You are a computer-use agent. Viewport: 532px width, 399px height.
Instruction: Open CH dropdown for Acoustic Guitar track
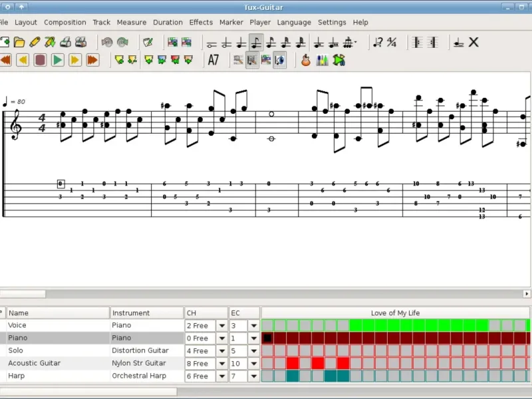(x=222, y=363)
